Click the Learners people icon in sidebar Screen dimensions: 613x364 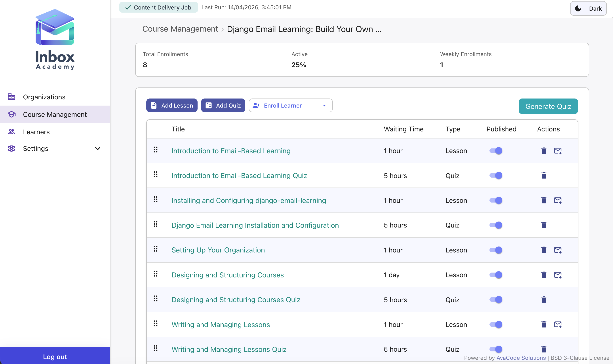pos(11,132)
